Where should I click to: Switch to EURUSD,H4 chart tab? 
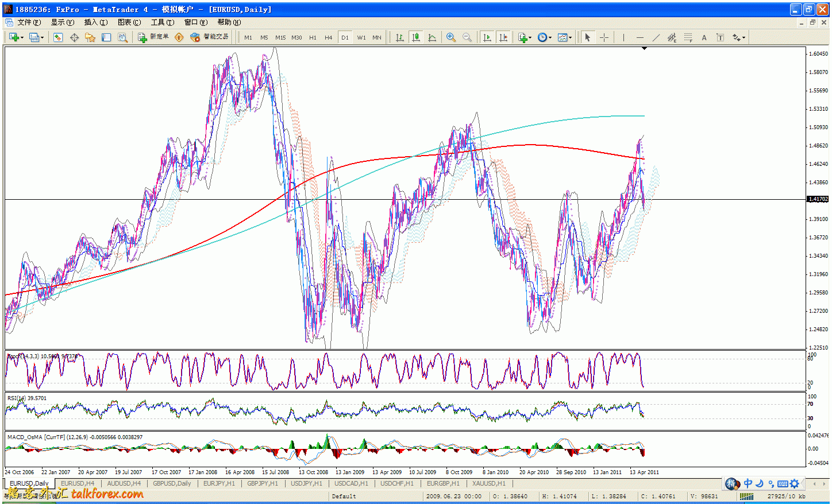(x=77, y=483)
